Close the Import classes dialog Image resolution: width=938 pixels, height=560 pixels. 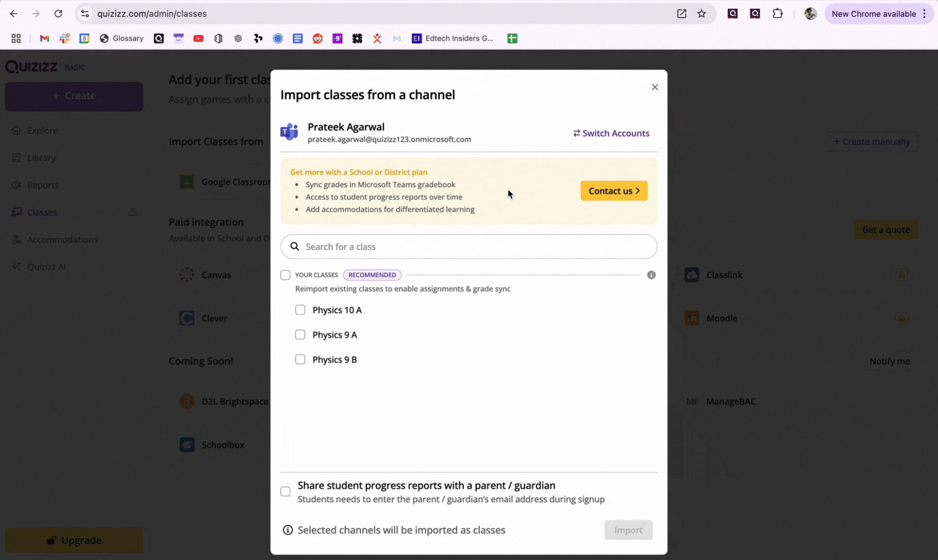click(655, 87)
